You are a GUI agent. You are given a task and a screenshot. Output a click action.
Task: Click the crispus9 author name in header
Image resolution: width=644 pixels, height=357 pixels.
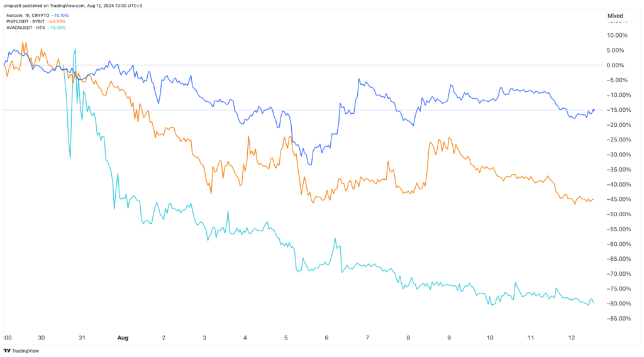14,4
